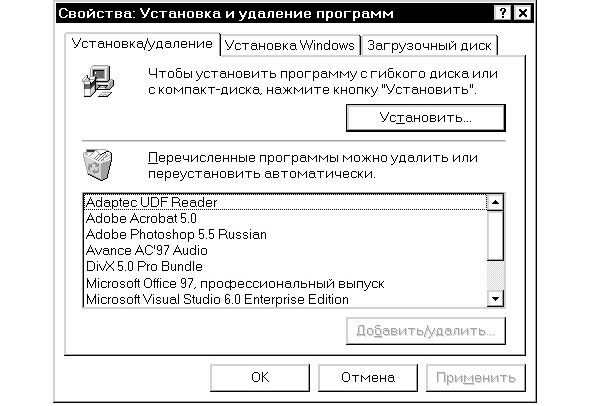Select Adaptec UDF Reader in the list
Screen dimensions: 591x406
tap(285, 202)
